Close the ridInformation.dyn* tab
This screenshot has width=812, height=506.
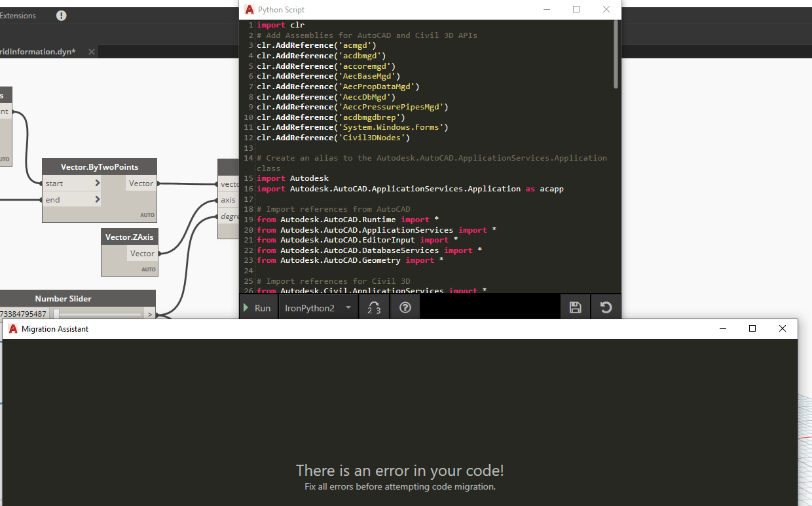click(x=92, y=52)
